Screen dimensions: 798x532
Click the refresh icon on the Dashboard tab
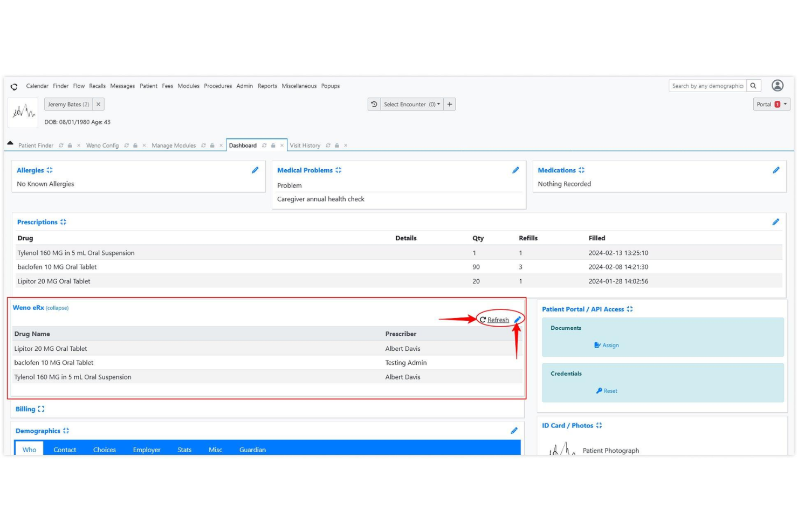click(x=264, y=146)
